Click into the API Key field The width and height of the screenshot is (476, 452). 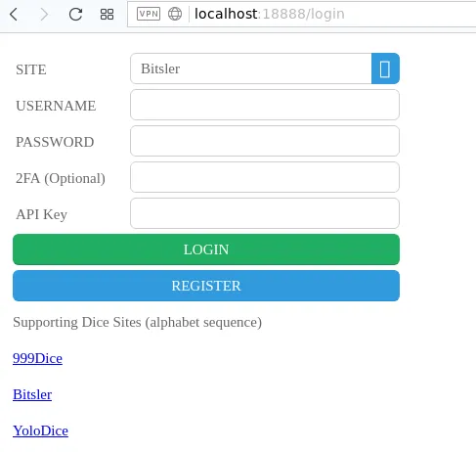(x=265, y=213)
